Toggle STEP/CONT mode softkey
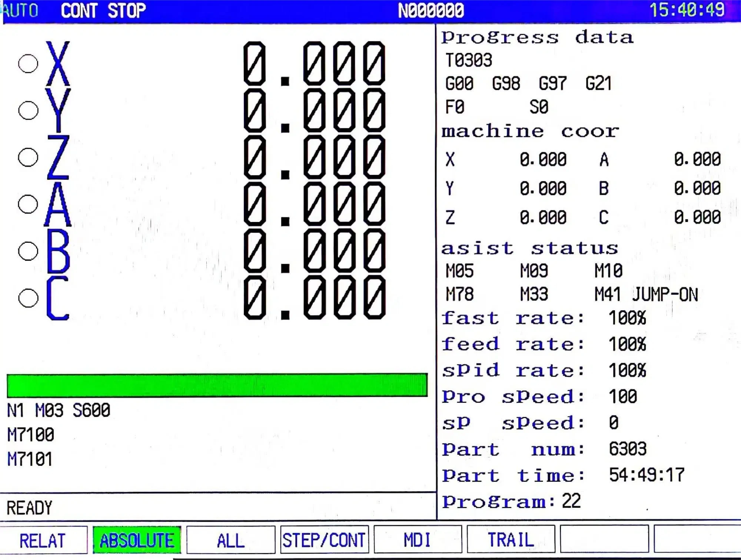 tap(324, 540)
